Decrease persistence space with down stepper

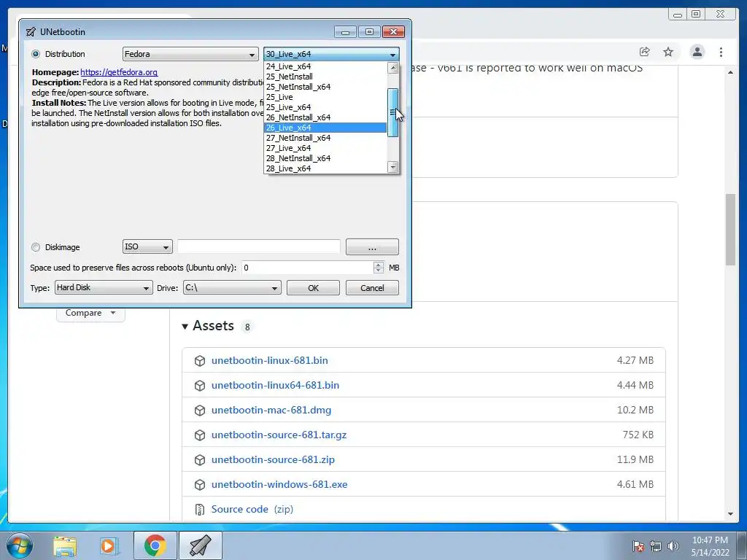coord(379,271)
